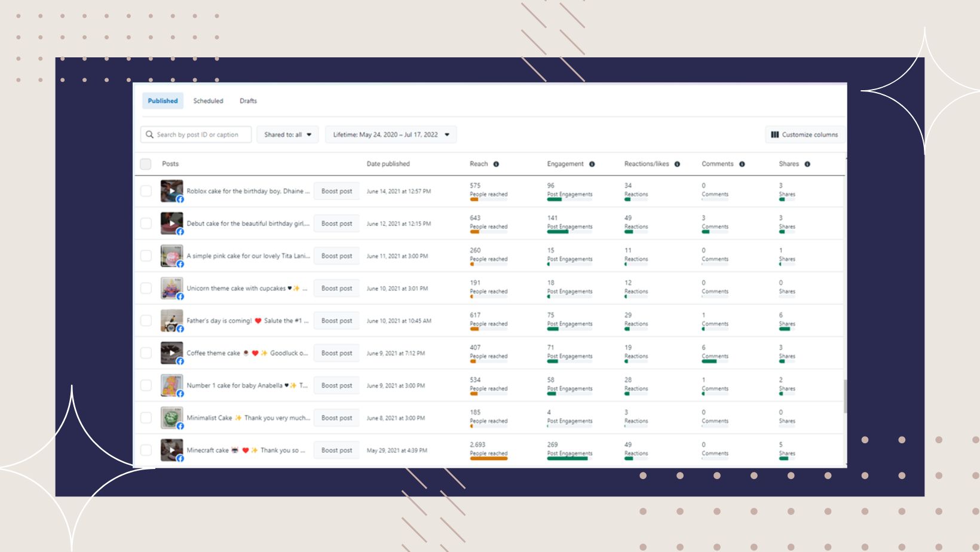Image resolution: width=980 pixels, height=552 pixels.
Task: Click Customize columns button
Action: pos(805,134)
